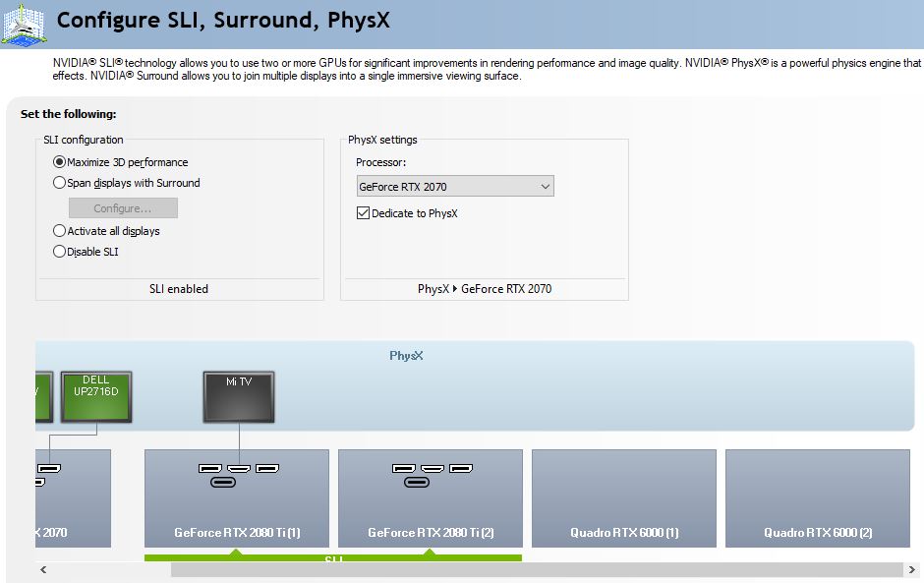This screenshot has width=924, height=583.
Task: Click 'PhysX ▸ GeForce RTX 2070' status text
Action: point(485,289)
